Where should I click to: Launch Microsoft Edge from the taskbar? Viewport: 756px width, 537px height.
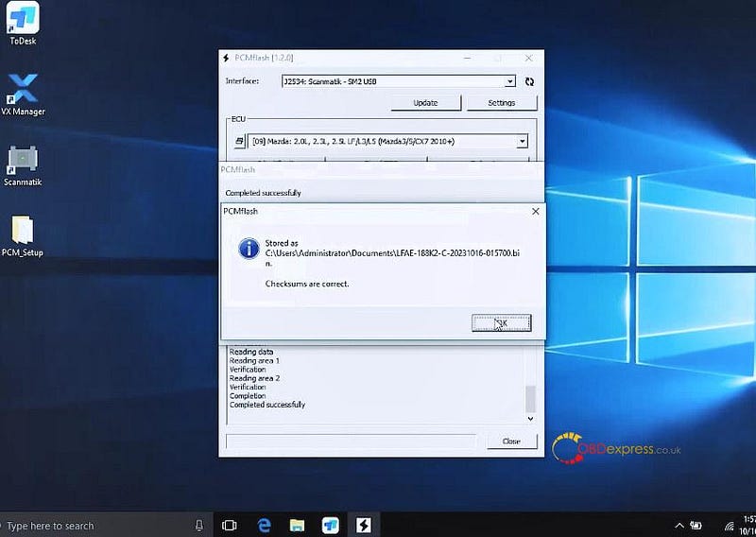pyautogui.click(x=264, y=526)
